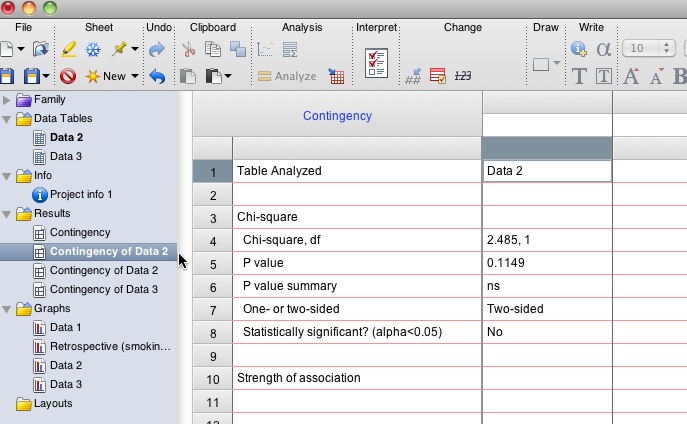Click the Interpret checklist icon

[376, 62]
